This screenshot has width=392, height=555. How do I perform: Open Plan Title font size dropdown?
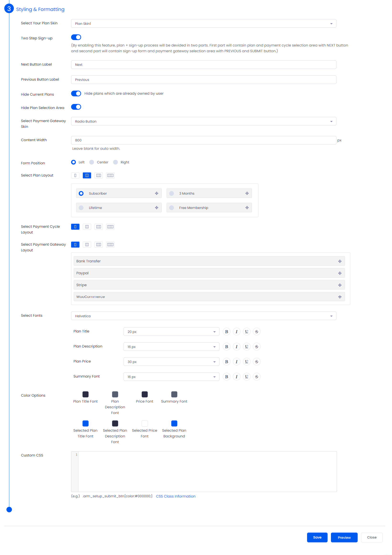point(172,332)
